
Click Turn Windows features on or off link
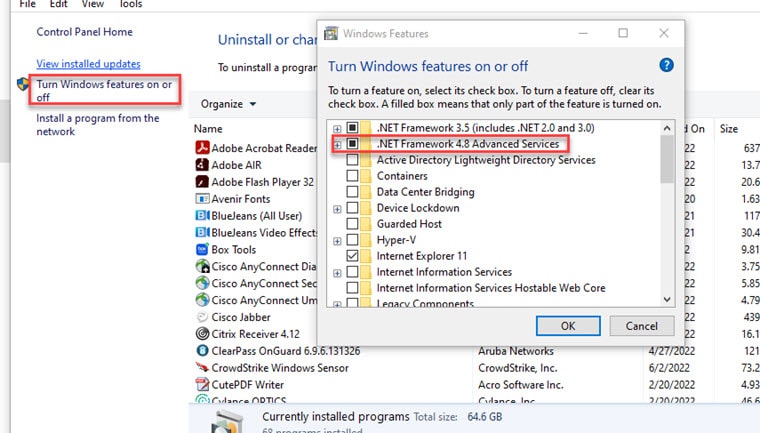104,90
